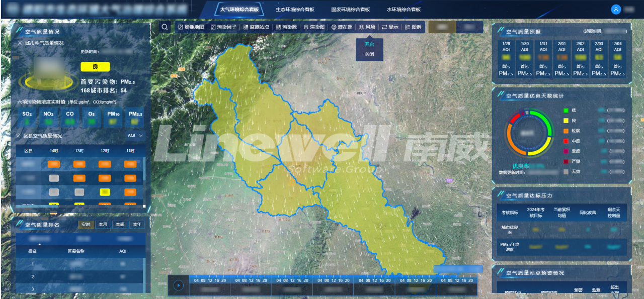Select the 污染因子 pollution factor tool
This screenshot has height=299, width=644.
coord(223,27)
